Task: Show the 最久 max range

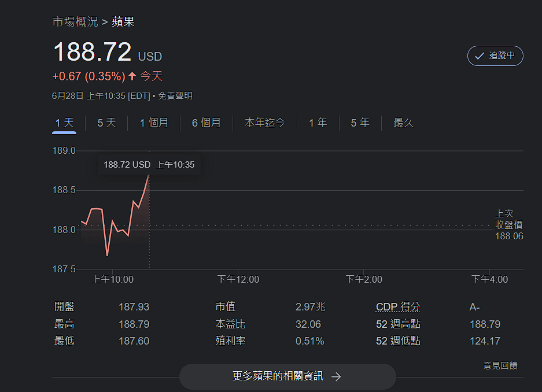Action: 403,123
